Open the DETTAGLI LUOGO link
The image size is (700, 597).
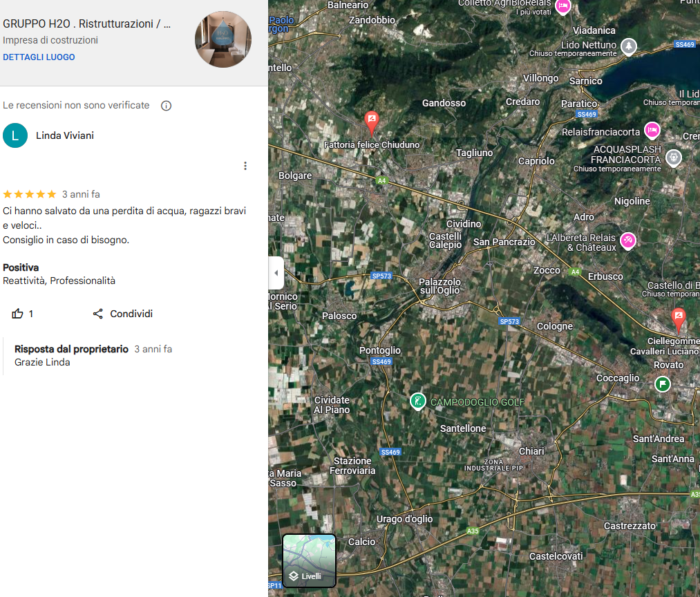39,57
